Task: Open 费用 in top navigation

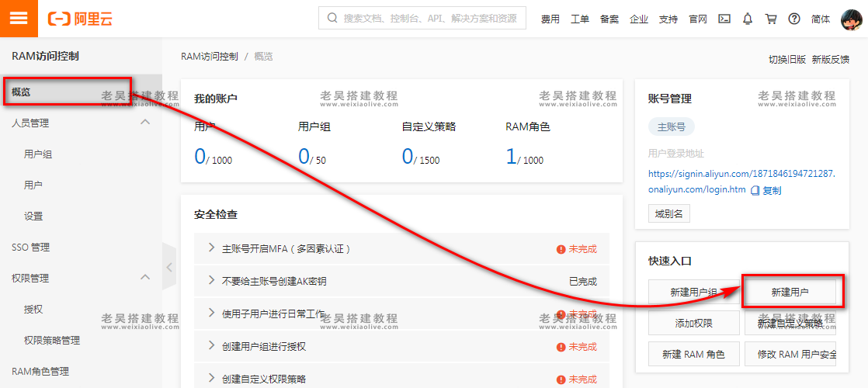Action: [550, 19]
